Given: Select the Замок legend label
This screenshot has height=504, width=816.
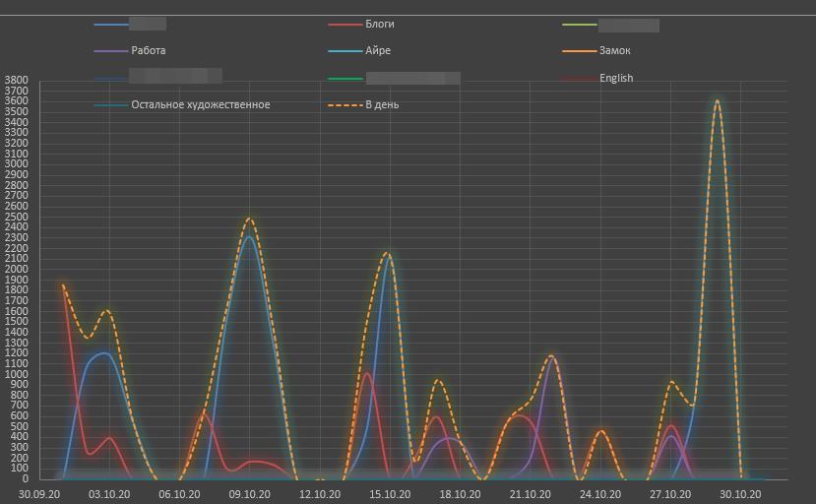Looking at the screenshot, I should click(615, 50).
